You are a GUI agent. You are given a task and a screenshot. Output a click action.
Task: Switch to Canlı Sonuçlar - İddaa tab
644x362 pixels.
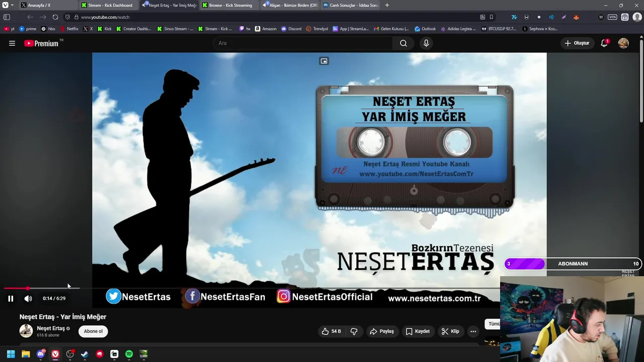pyautogui.click(x=350, y=5)
